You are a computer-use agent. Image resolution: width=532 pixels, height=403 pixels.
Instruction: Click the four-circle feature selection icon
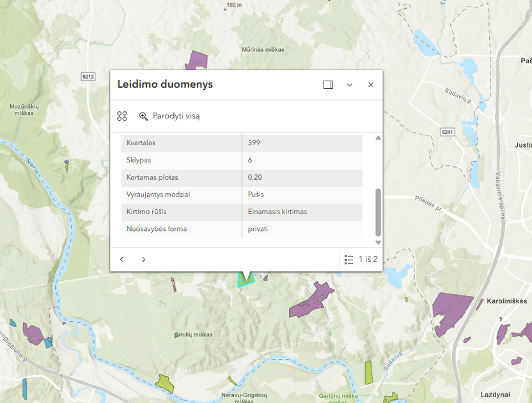tap(122, 116)
